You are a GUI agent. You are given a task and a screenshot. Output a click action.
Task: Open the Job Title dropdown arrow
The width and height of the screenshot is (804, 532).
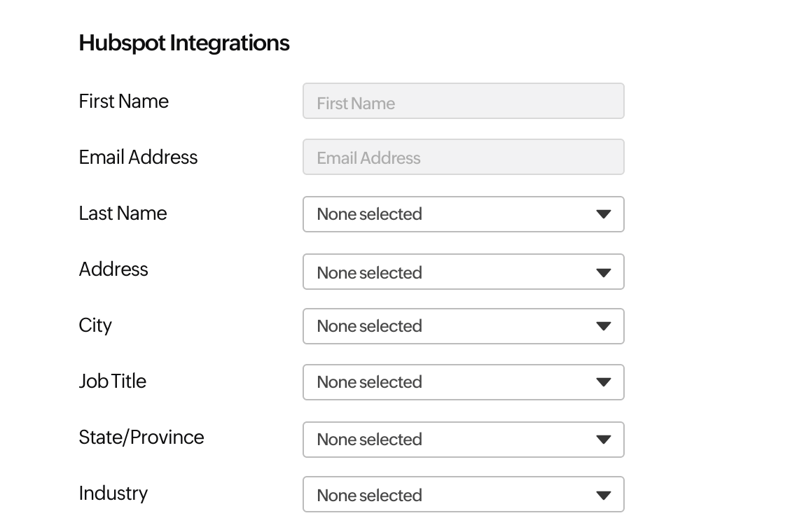click(x=603, y=382)
